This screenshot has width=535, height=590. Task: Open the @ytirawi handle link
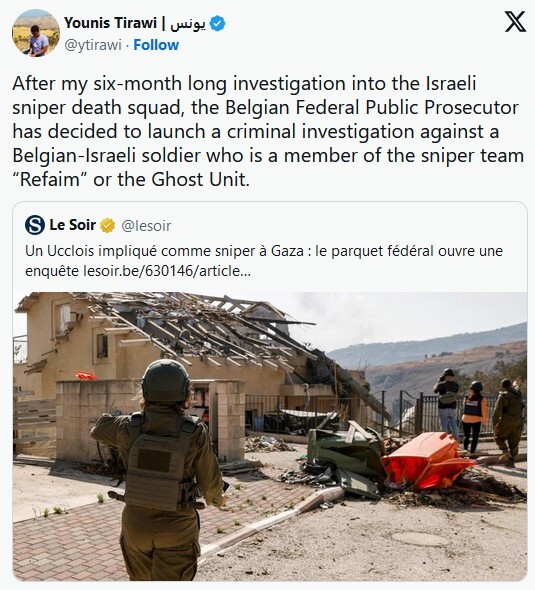point(93,45)
